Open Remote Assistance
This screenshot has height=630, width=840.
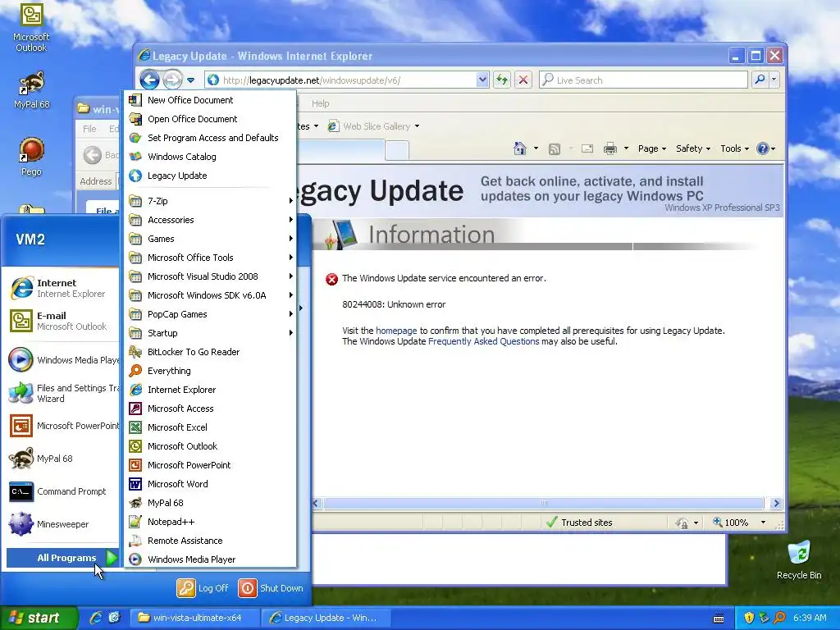(x=210, y=541)
